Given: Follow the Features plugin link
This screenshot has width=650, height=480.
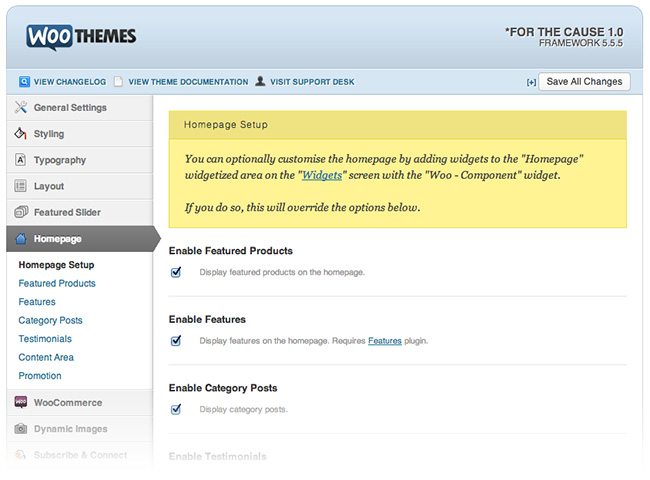Looking at the screenshot, I should (x=385, y=341).
